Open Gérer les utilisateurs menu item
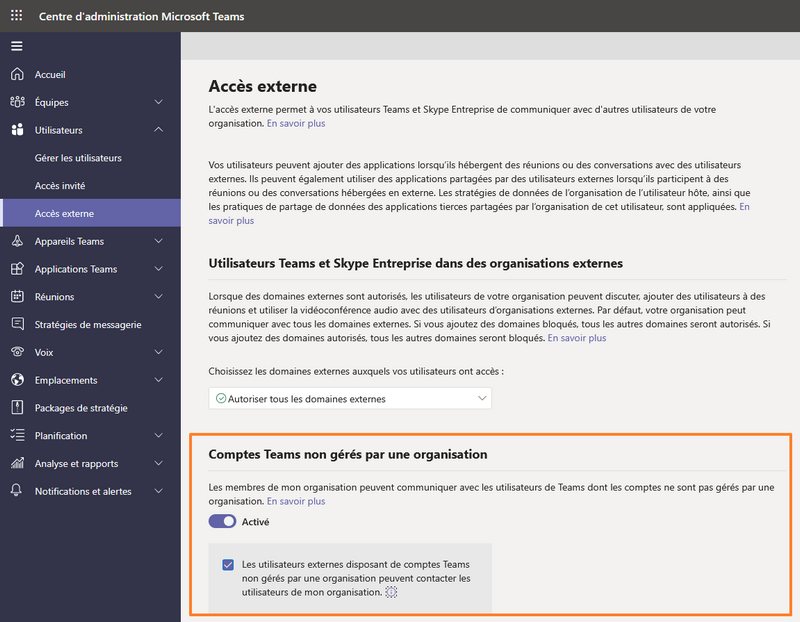The height and width of the screenshot is (622, 800). click(77, 158)
